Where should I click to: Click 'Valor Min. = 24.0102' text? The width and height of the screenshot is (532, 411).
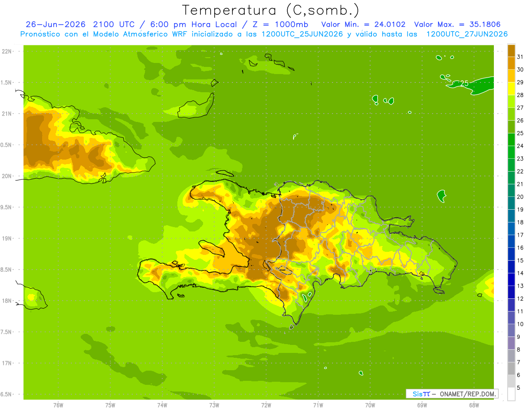[363, 24]
